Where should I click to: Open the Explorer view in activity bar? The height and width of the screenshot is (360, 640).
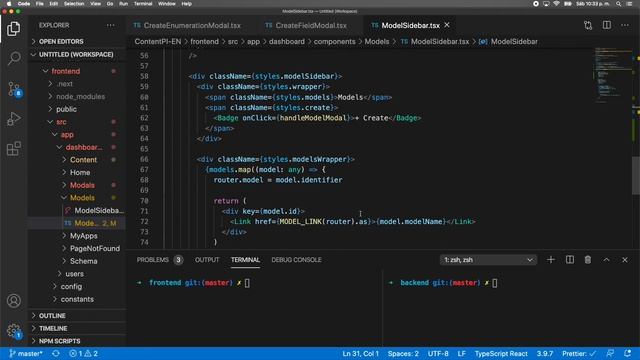coord(13,29)
